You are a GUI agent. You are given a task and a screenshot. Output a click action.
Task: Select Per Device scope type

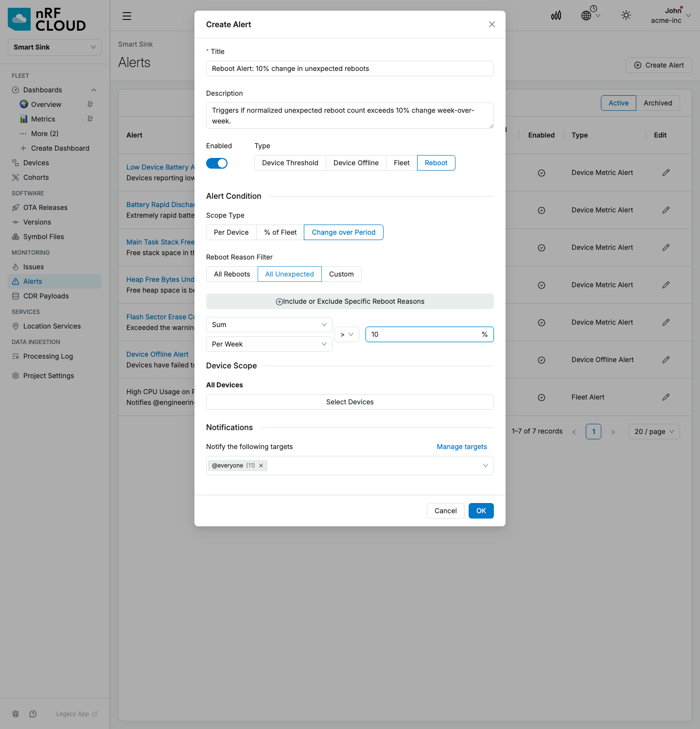pyautogui.click(x=231, y=232)
